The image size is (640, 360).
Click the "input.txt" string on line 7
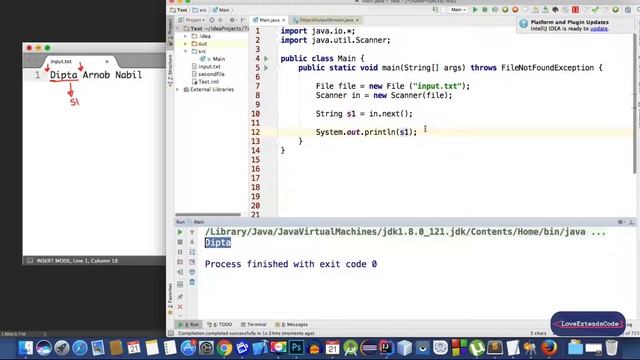point(437,86)
